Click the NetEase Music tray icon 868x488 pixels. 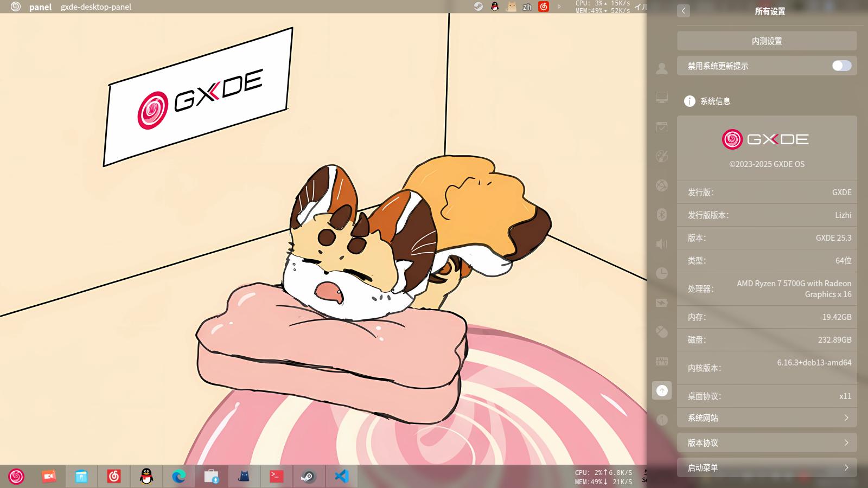tap(544, 7)
